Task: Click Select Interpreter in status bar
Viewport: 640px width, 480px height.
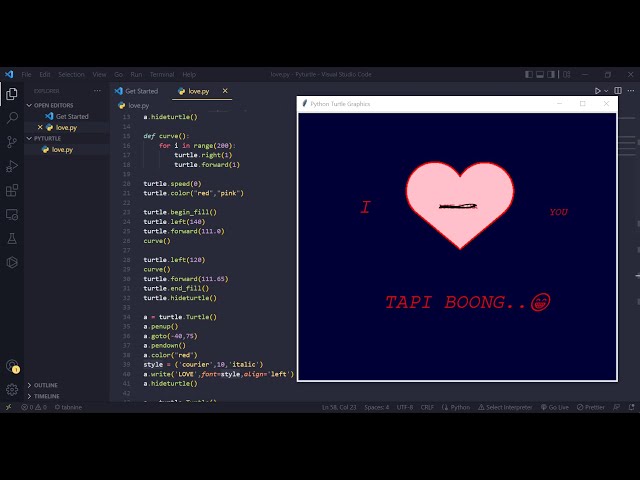Action: (x=505, y=407)
